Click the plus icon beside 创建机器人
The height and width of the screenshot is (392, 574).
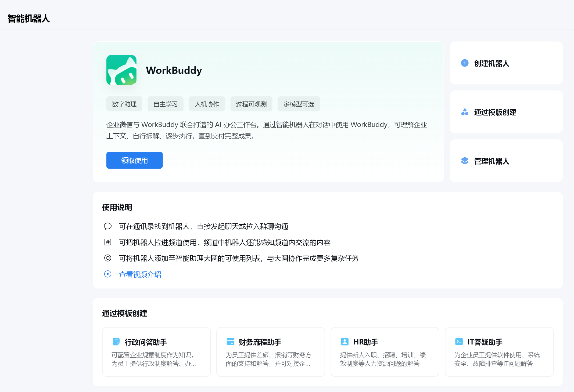click(x=465, y=63)
